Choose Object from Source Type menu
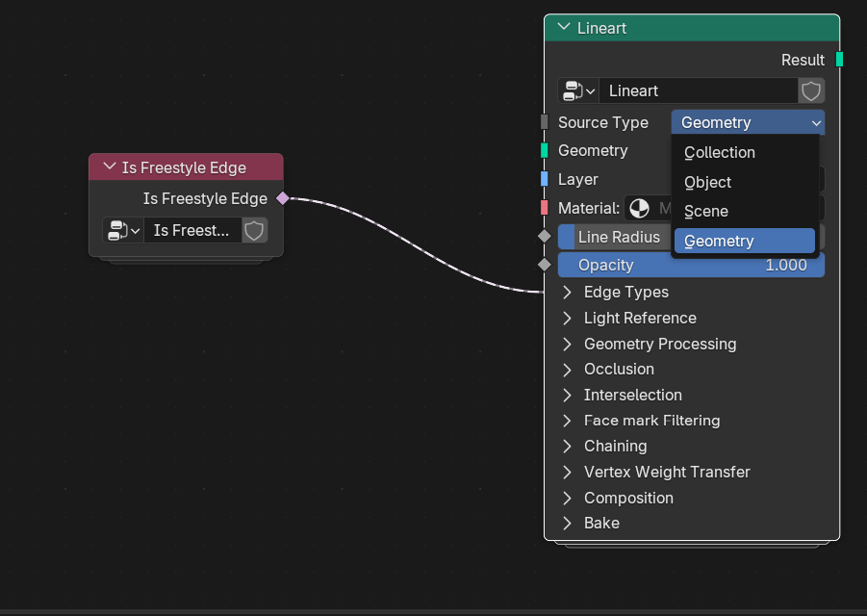Viewport: 867px width, 616px height. pyautogui.click(x=744, y=182)
